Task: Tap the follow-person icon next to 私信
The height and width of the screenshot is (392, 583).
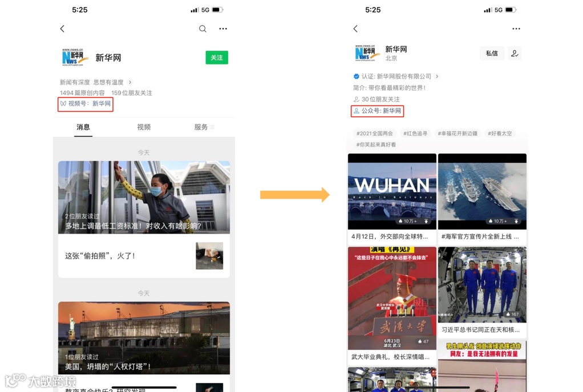Action: tap(515, 53)
